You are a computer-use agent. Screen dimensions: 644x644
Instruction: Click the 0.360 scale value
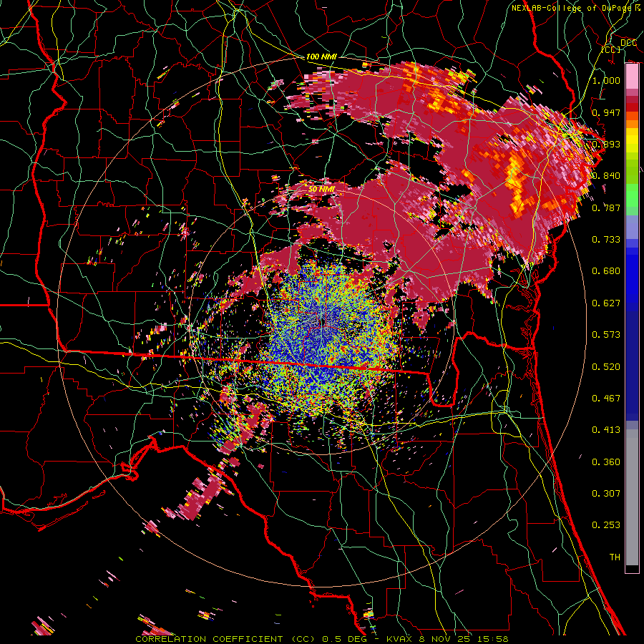coord(606,462)
